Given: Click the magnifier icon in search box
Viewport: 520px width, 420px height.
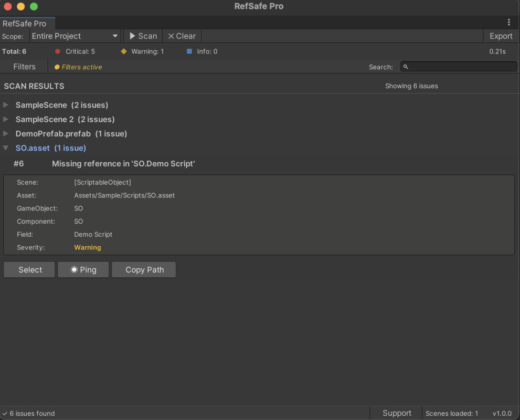Looking at the screenshot, I should point(406,67).
